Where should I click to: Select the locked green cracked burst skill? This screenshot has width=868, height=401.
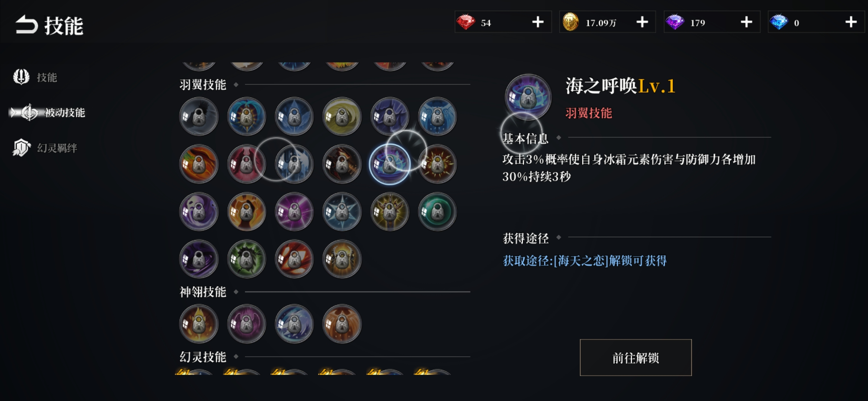247,259
